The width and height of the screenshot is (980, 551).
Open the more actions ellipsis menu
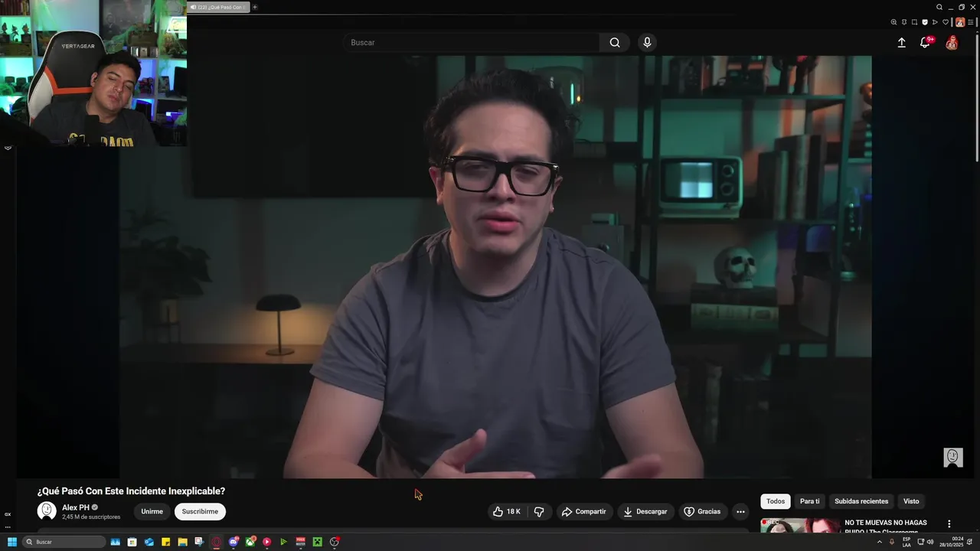tap(740, 511)
